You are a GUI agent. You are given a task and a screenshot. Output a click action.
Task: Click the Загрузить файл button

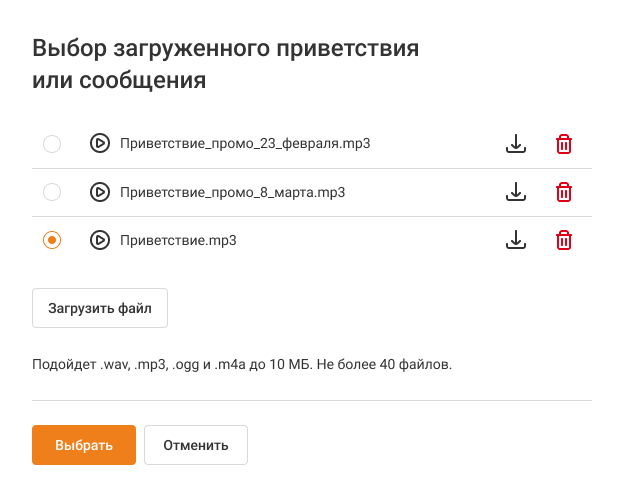point(100,308)
